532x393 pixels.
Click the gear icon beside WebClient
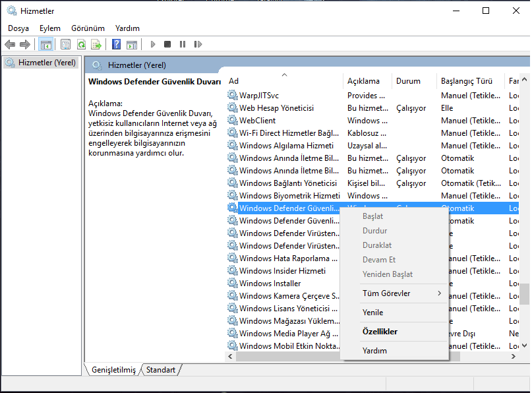[x=233, y=120]
